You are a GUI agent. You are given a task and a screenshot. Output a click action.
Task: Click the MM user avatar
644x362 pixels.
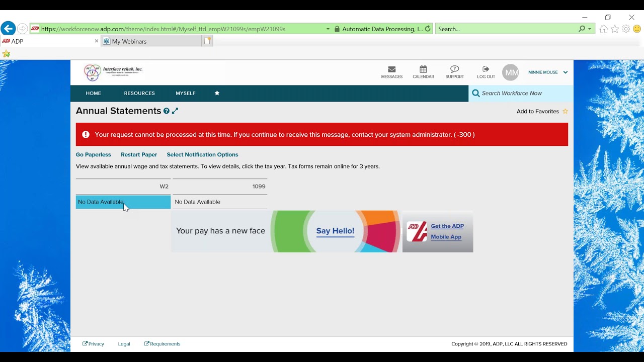[510, 72]
